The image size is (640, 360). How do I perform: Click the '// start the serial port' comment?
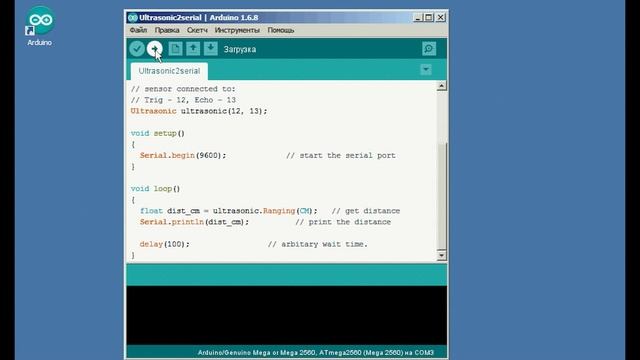coord(341,156)
